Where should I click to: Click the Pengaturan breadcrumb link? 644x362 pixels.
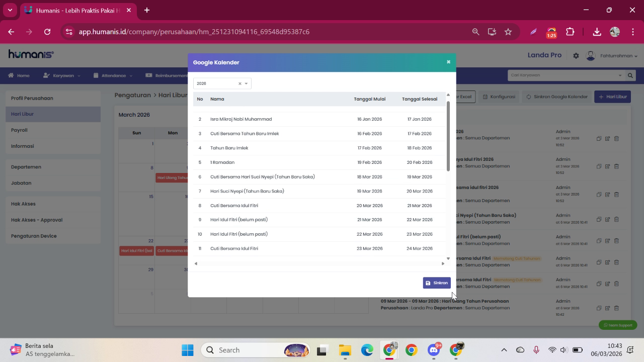132,95
